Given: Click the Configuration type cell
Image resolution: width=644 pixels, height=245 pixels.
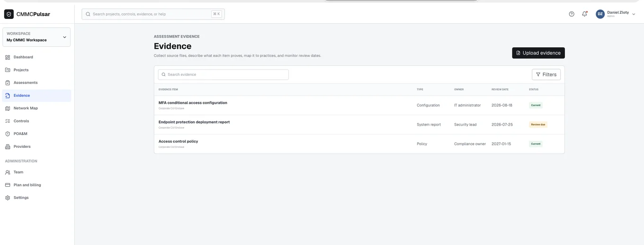Looking at the screenshot, I should coord(428,105).
